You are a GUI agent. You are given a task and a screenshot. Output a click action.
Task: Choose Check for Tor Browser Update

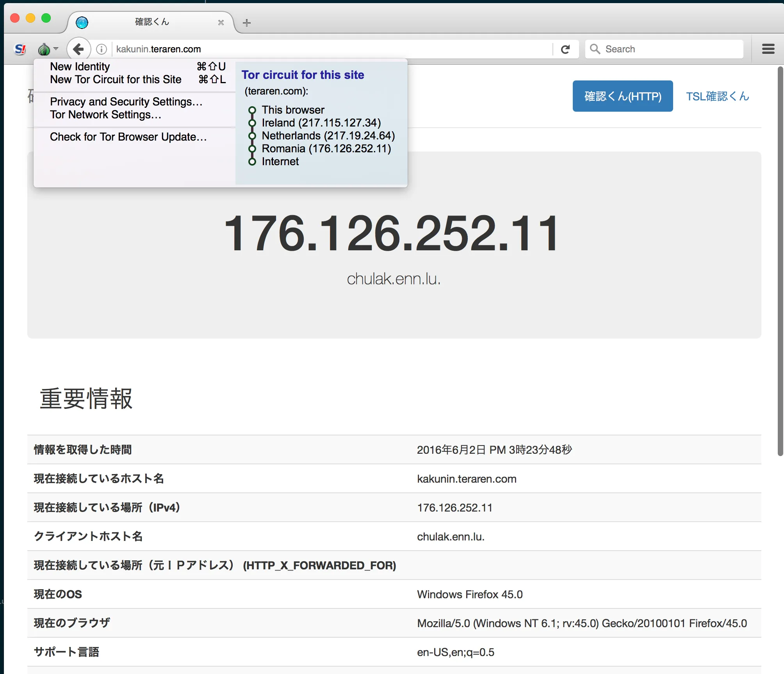click(x=128, y=137)
